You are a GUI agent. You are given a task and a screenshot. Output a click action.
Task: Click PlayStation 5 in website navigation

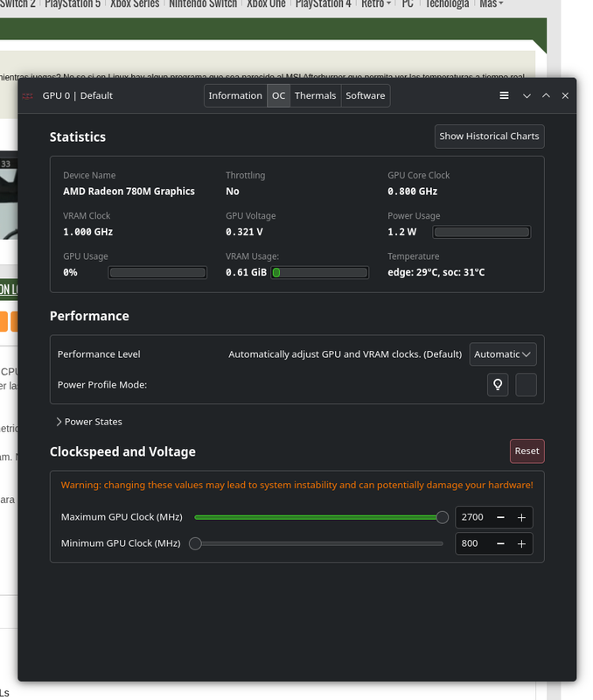coord(73,4)
